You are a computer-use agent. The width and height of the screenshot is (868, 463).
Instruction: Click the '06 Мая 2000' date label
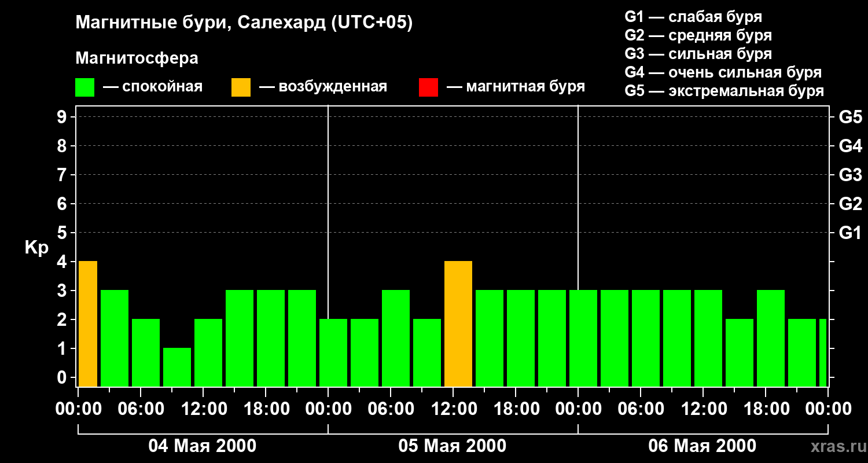(x=703, y=446)
